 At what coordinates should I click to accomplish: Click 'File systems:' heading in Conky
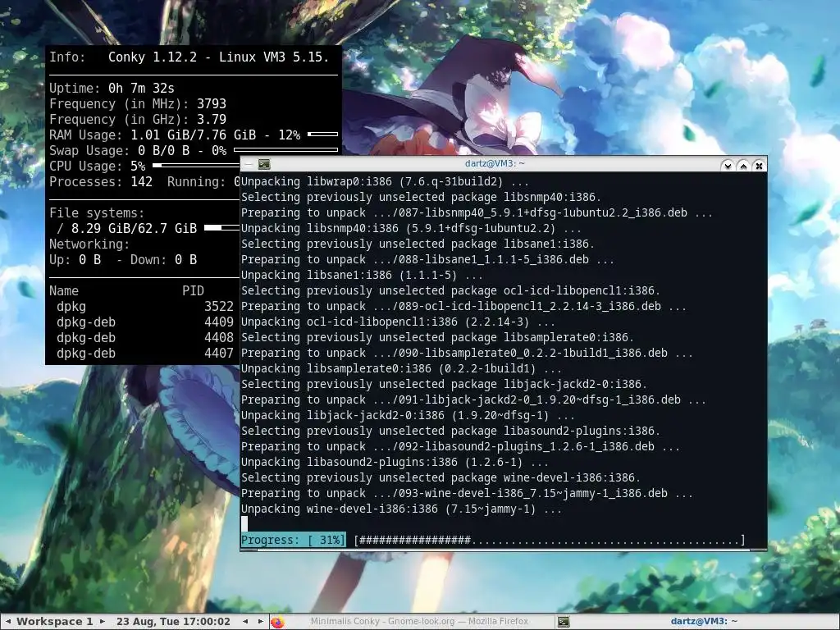(x=97, y=212)
